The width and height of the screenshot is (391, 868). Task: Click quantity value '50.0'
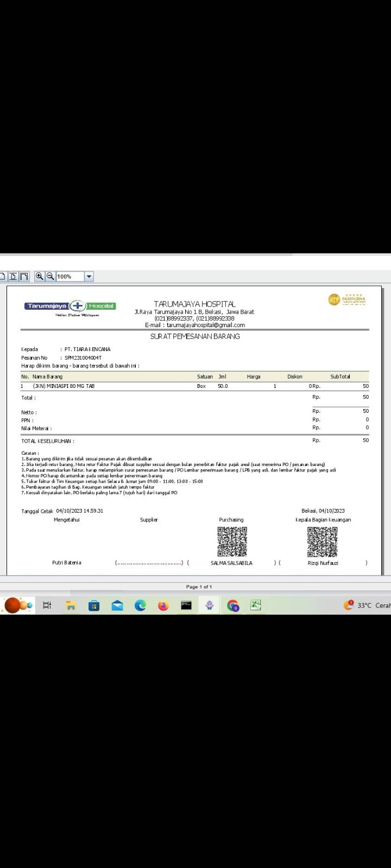[223, 386]
